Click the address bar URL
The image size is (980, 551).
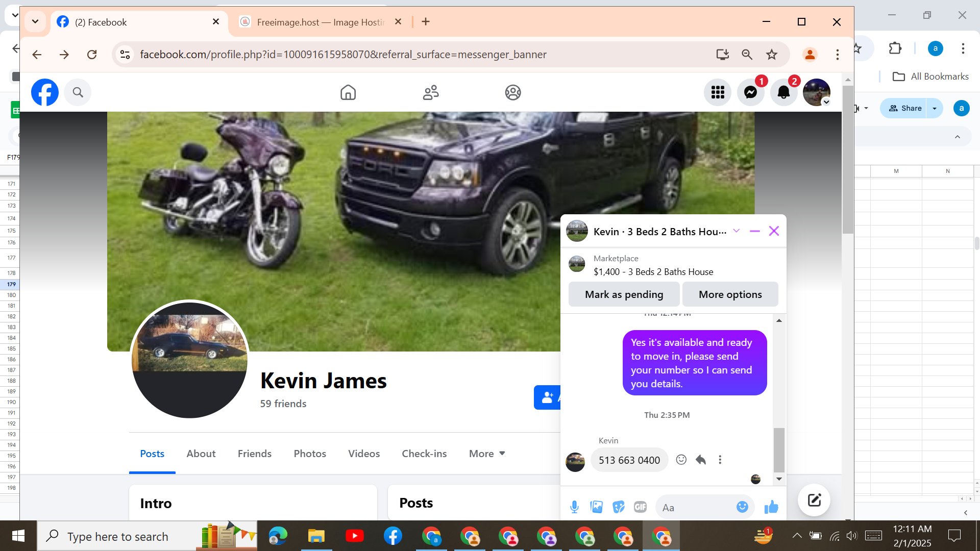[343, 55]
